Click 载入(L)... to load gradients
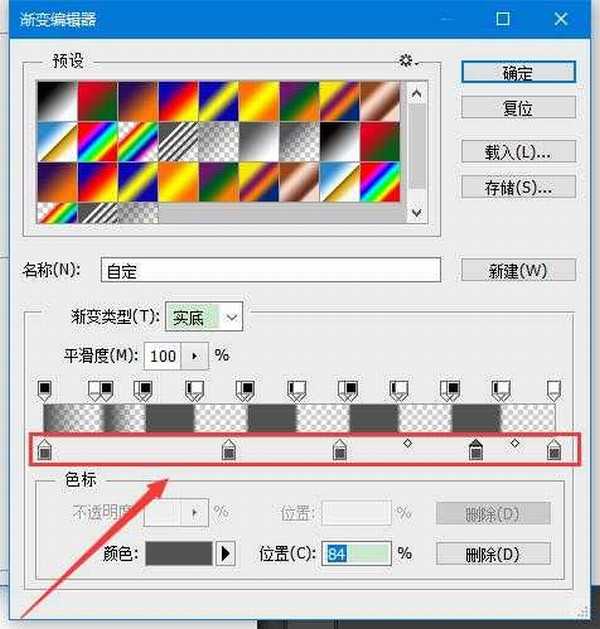The height and width of the screenshot is (629, 600). (x=518, y=152)
